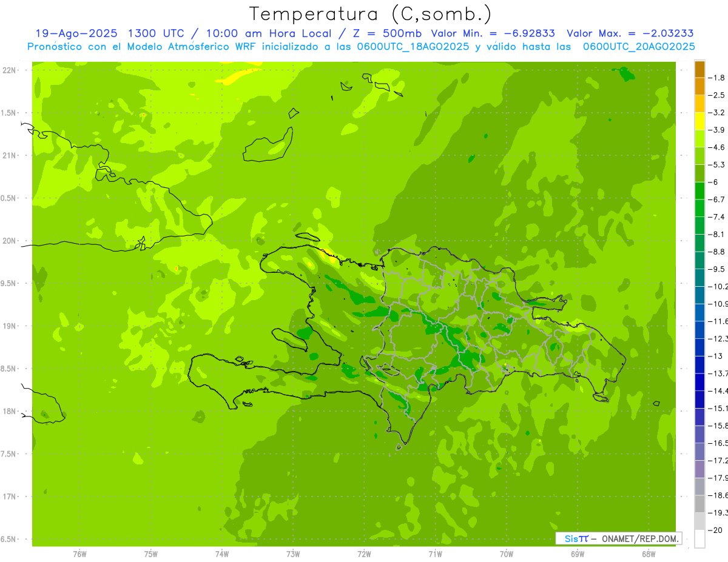
Task: Click the "69W" longitude label
Action: 577,554
